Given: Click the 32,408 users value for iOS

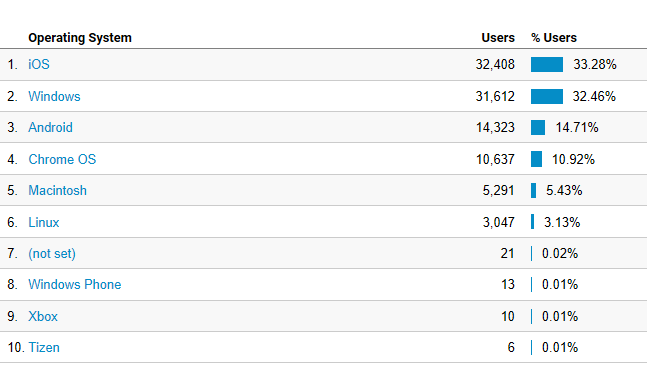Looking at the screenshot, I should click(x=495, y=64).
